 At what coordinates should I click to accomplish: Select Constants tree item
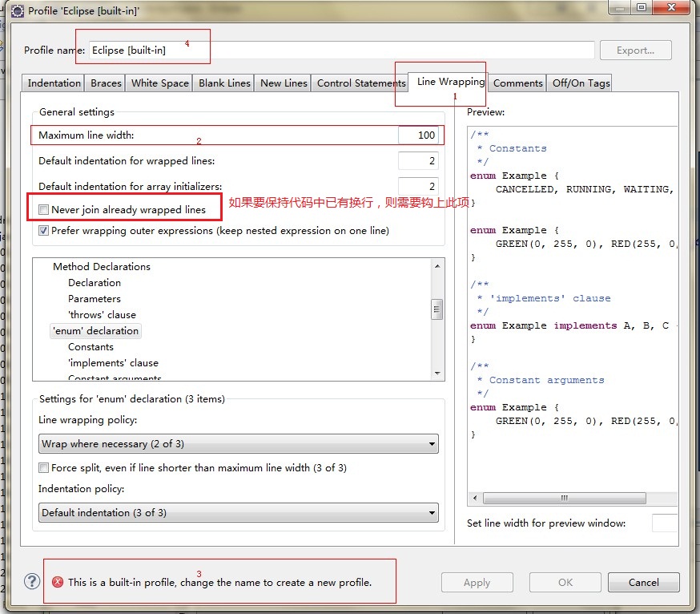[x=91, y=347]
